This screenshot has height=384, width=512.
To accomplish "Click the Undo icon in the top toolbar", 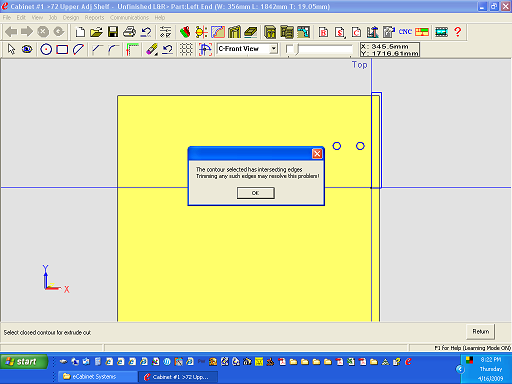I will click(x=146, y=32).
